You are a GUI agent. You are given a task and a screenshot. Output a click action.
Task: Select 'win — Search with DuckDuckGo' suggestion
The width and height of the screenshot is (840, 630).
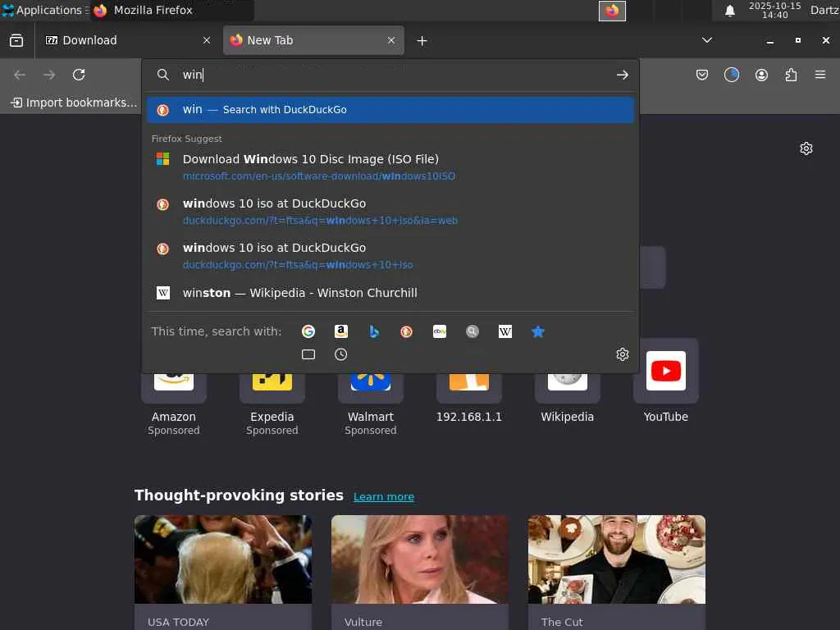coord(390,110)
